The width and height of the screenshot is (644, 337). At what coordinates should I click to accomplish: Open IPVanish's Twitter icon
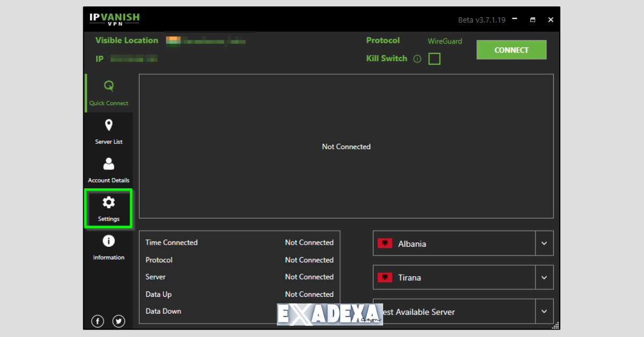point(118,321)
